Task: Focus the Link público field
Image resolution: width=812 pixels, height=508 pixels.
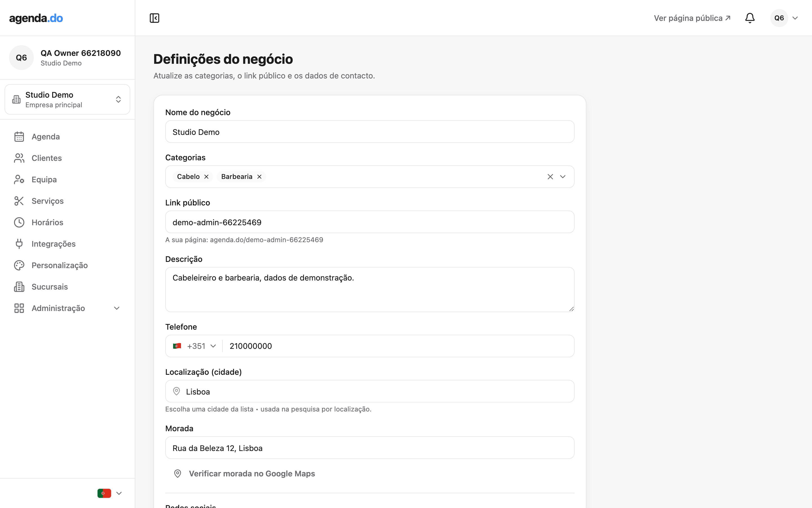Action: [x=370, y=222]
